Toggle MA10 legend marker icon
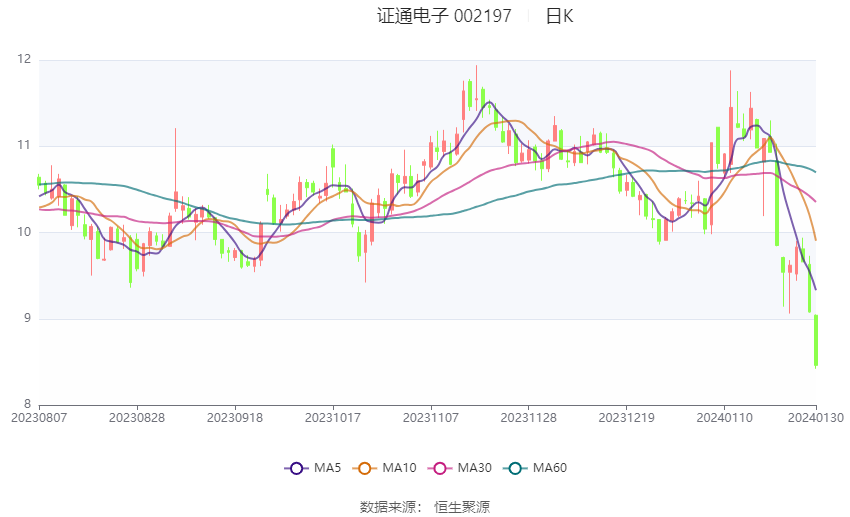 365,468
